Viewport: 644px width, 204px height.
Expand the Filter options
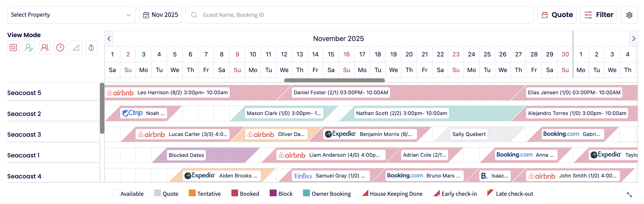click(598, 15)
